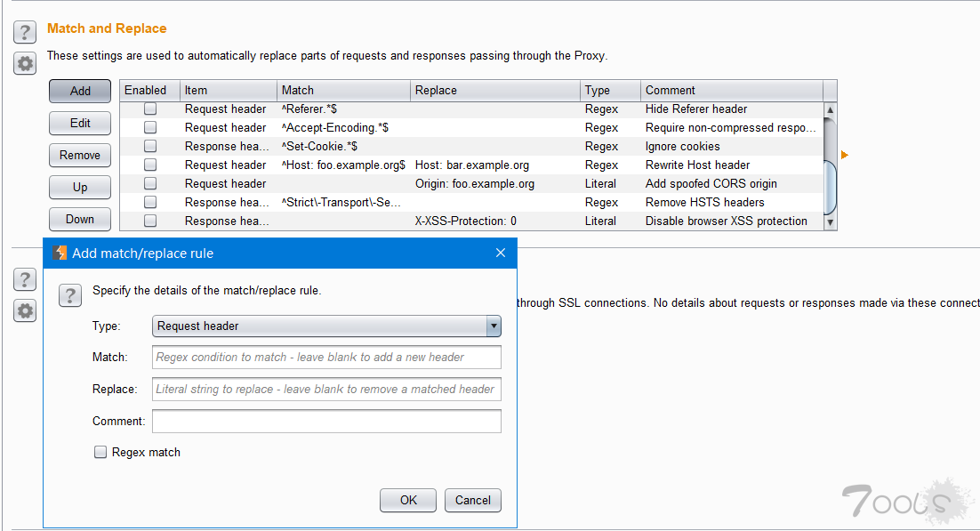The image size is (980, 531).
Task: Click the Match and Replace help icon
Action: 25,33
